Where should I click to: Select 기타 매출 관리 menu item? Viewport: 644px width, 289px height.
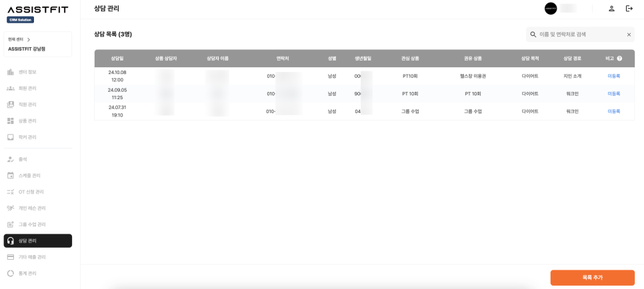pyautogui.click(x=32, y=257)
